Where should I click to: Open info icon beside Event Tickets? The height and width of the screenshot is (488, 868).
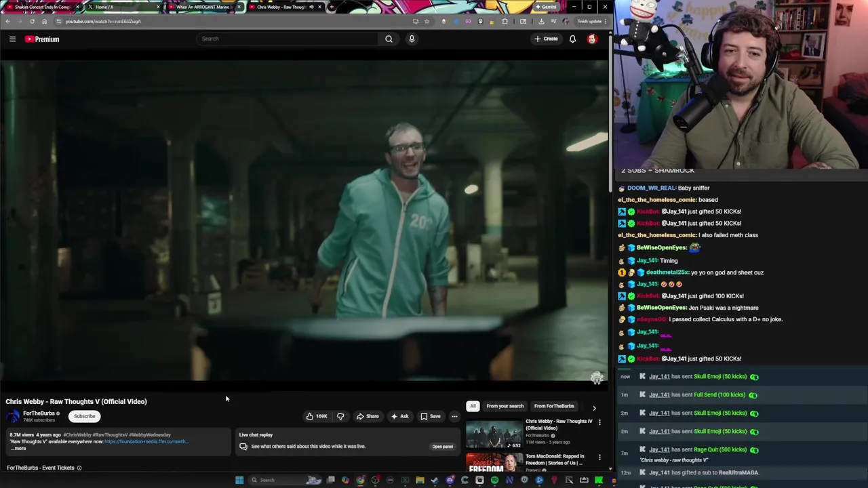click(x=79, y=468)
